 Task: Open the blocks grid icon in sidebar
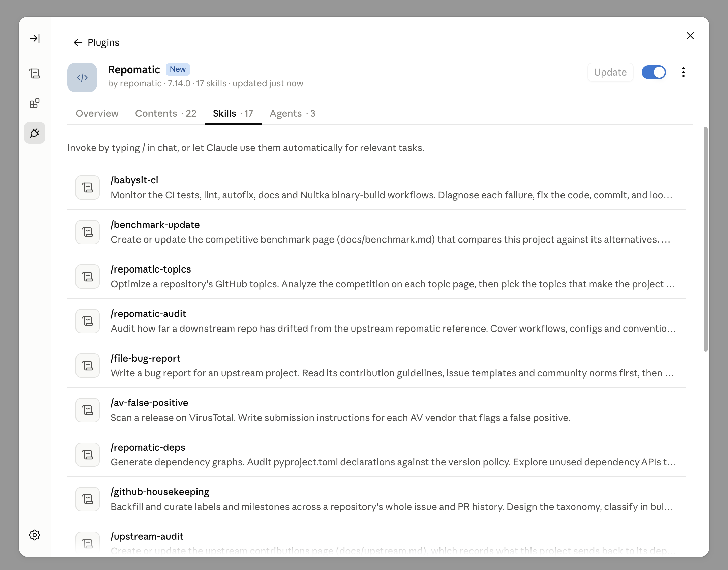tap(35, 103)
